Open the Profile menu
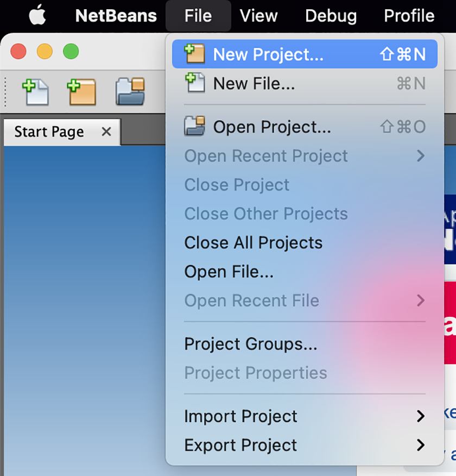456x476 pixels. pos(408,15)
